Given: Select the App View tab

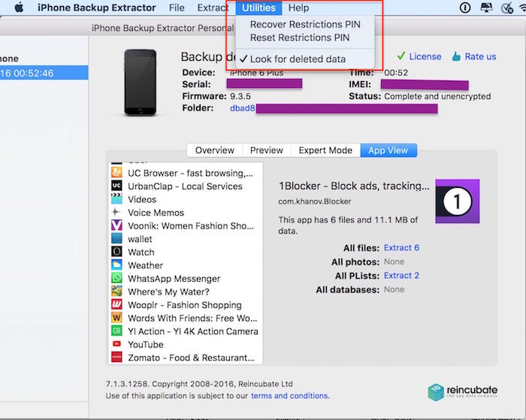Looking at the screenshot, I should coord(388,150).
